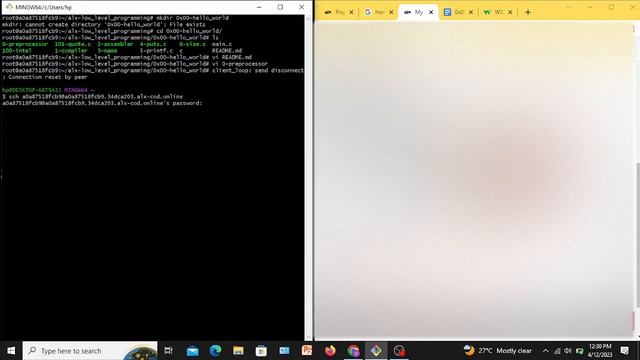Click the Git Bash title bar icon
This screenshot has height=360, width=640.
click(x=9, y=7)
